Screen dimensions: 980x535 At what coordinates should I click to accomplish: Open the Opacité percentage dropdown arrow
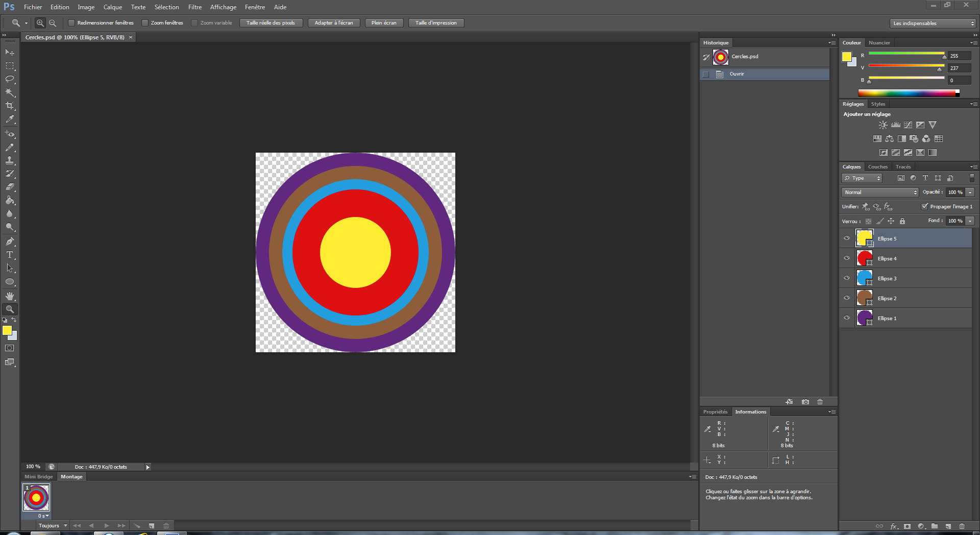[x=970, y=192]
